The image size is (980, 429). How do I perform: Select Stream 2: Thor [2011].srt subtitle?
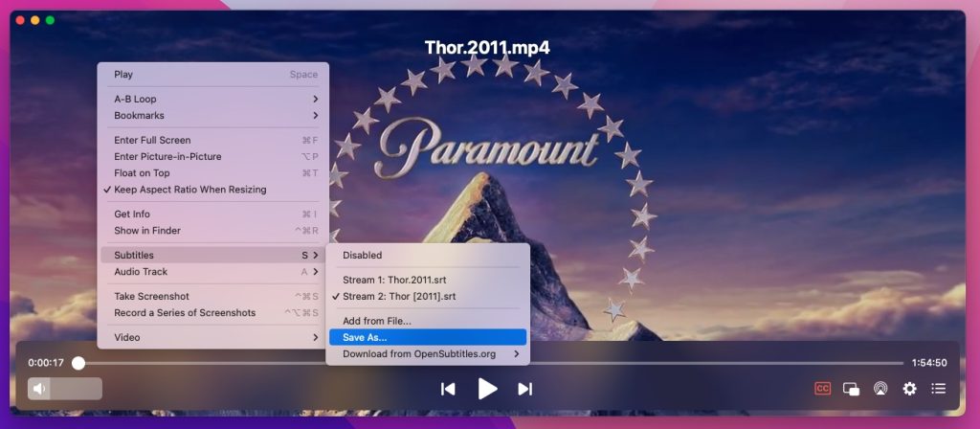click(428, 296)
